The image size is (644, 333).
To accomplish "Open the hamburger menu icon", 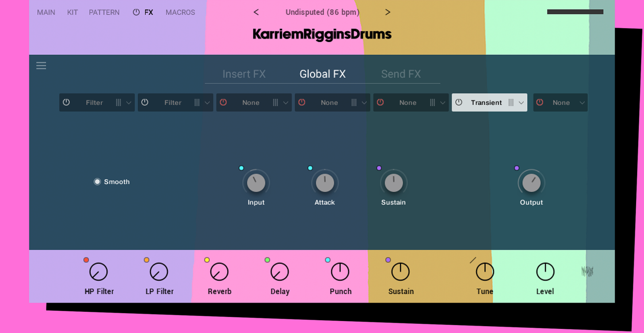I will pyautogui.click(x=41, y=65).
